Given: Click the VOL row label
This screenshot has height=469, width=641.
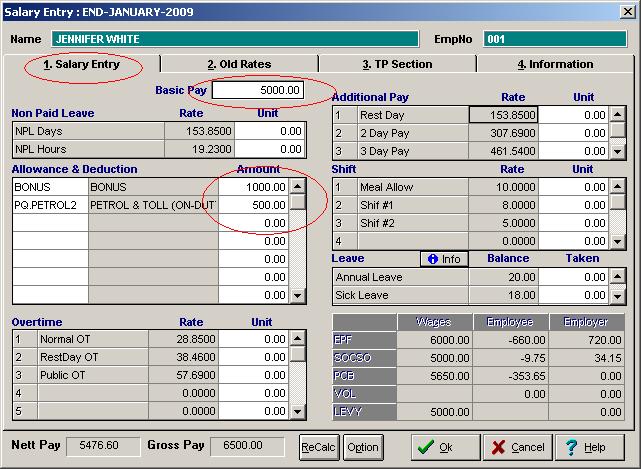Looking at the screenshot, I should coord(364,394).
